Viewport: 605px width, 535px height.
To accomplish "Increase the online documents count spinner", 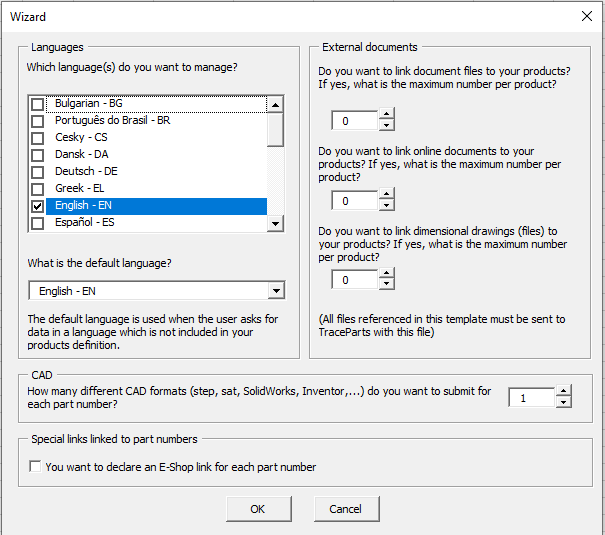I will click(x=387, y=195).
